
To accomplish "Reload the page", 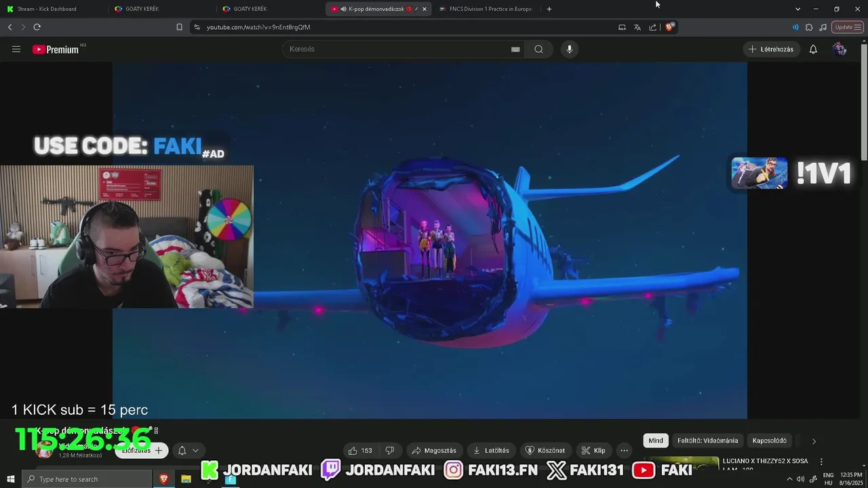I will click(x=37, y=27).
